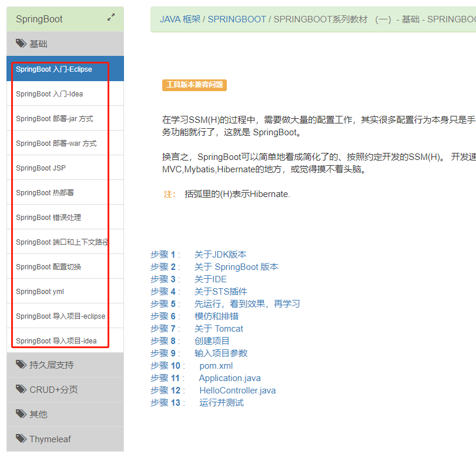Expand the SpringBoot sidebar with arrows icon

coord(111,17)
